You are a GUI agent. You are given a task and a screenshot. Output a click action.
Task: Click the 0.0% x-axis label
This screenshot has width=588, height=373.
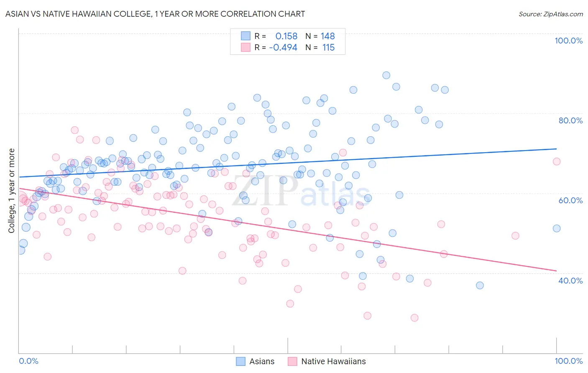(x=29, y=361)
